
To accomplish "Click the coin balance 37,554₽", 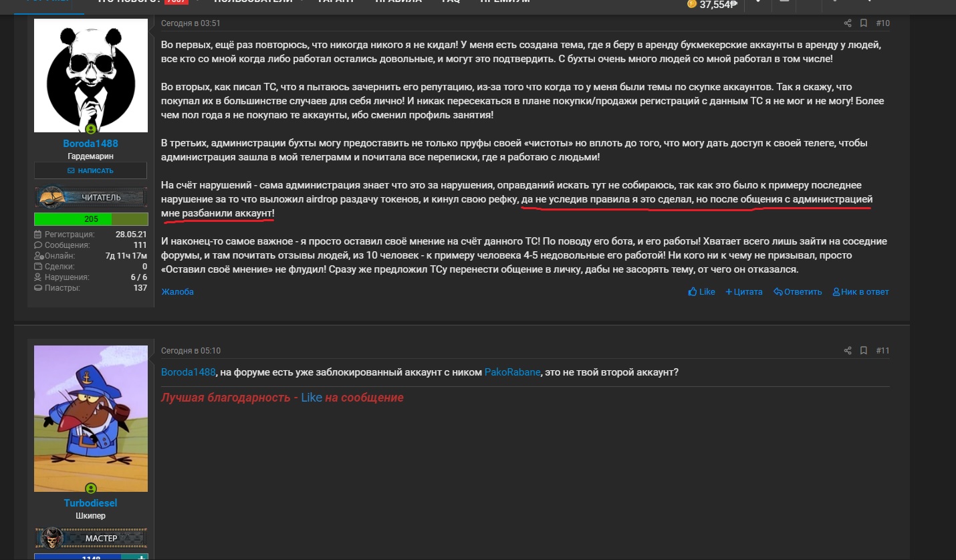I will coord(713,5).
